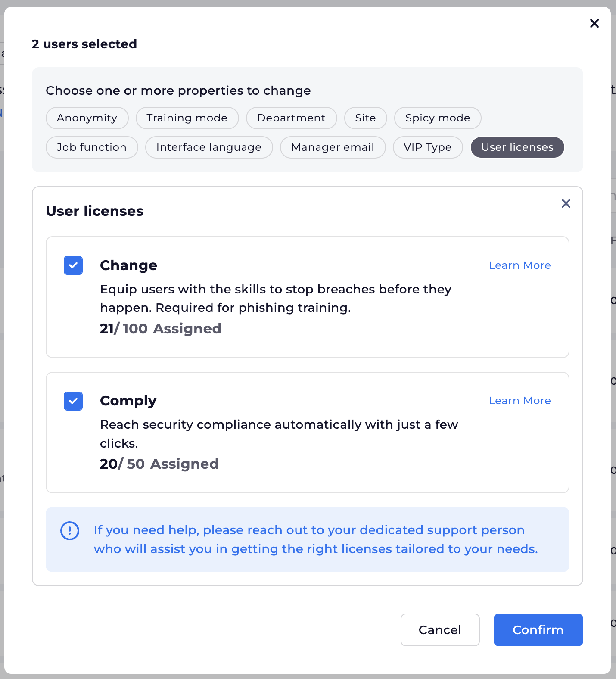Close the bulk edit dialog

[594, 23]
